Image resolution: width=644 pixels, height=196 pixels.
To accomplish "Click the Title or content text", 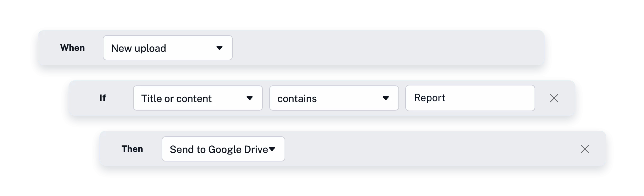I will click(176, 99).
